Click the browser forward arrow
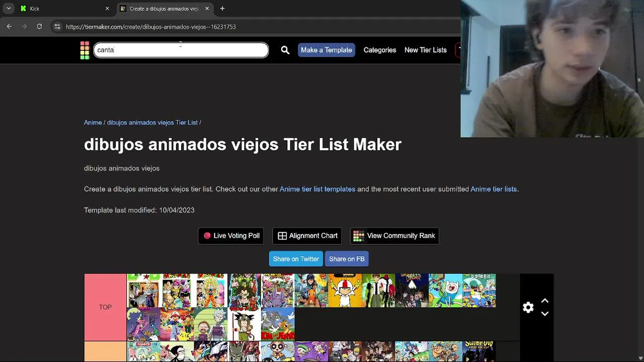This screenshot has width=644, height=362. [x=24, y=27]
